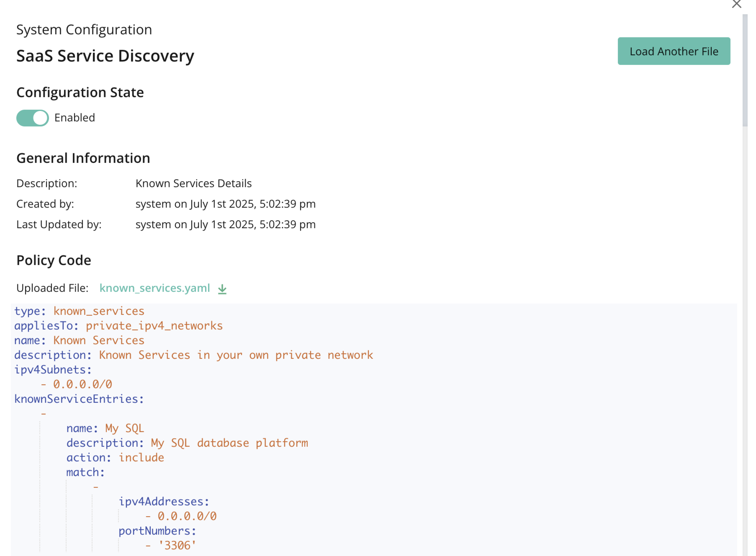
Task: Click the Enabled label next to the toggle
Action: 75,118
